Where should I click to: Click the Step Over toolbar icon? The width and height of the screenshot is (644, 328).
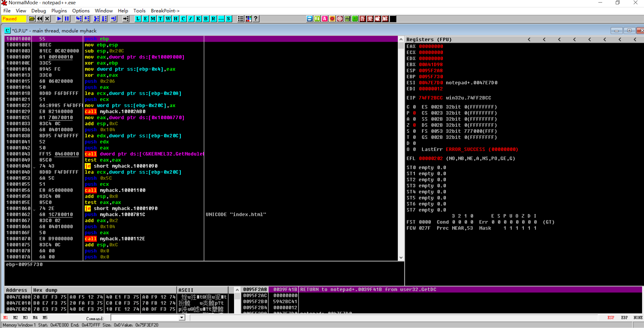87,19
